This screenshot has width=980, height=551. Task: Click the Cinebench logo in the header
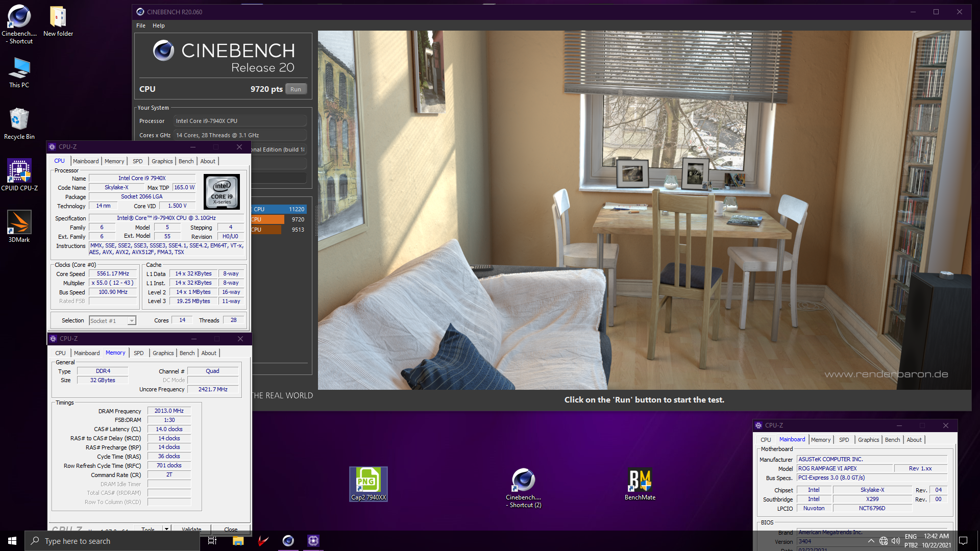click(164, 51)
